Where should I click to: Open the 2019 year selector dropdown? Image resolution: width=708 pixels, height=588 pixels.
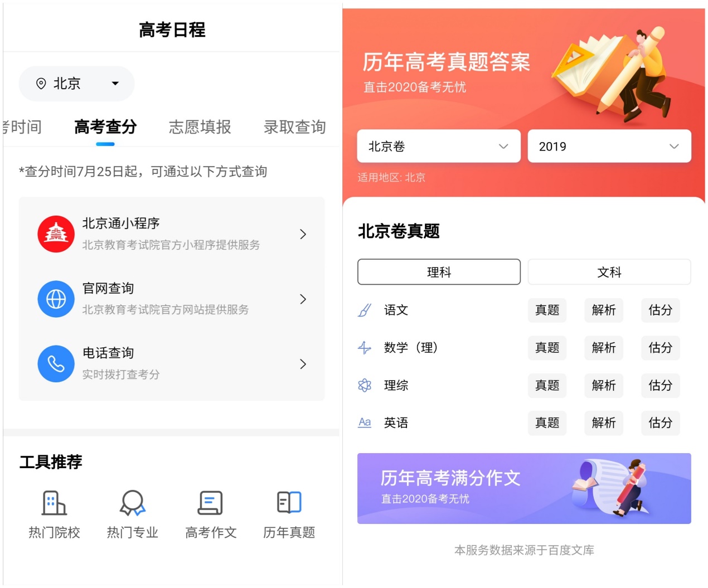coord(609,146)
